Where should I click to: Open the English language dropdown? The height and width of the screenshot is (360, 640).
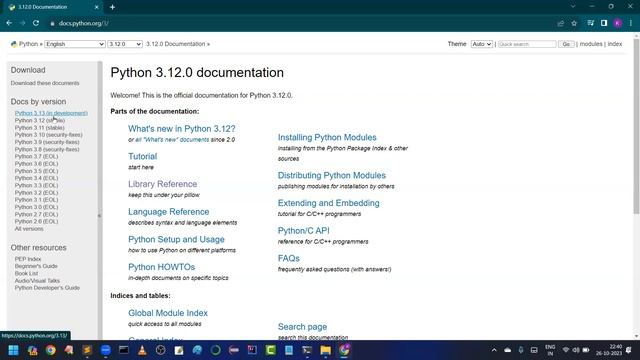pos(75,44)
